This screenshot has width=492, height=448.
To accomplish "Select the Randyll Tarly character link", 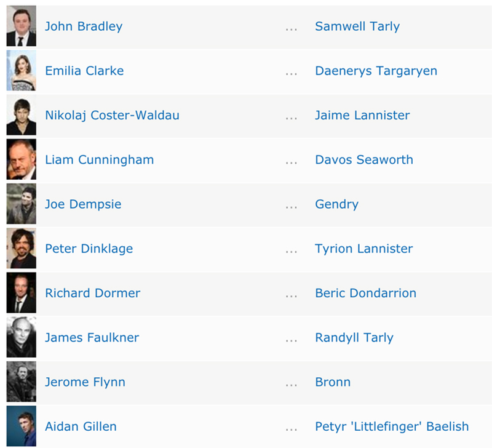I will [354, 337].
